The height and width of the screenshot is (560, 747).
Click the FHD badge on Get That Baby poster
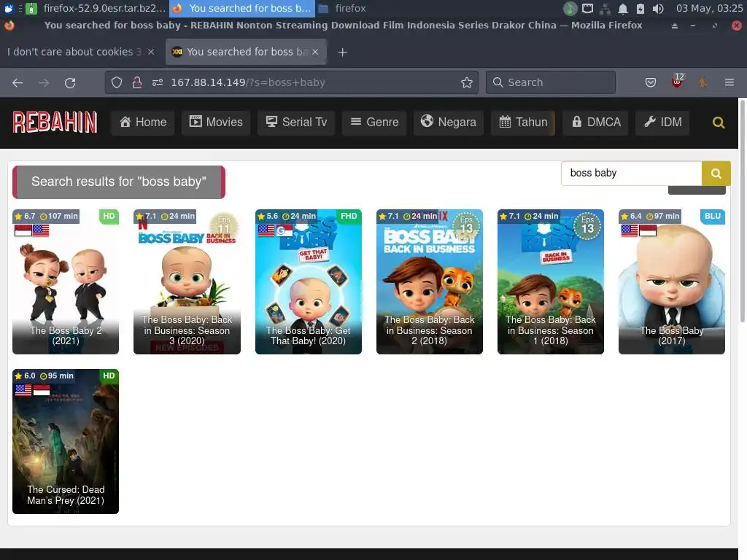point(349,216)
